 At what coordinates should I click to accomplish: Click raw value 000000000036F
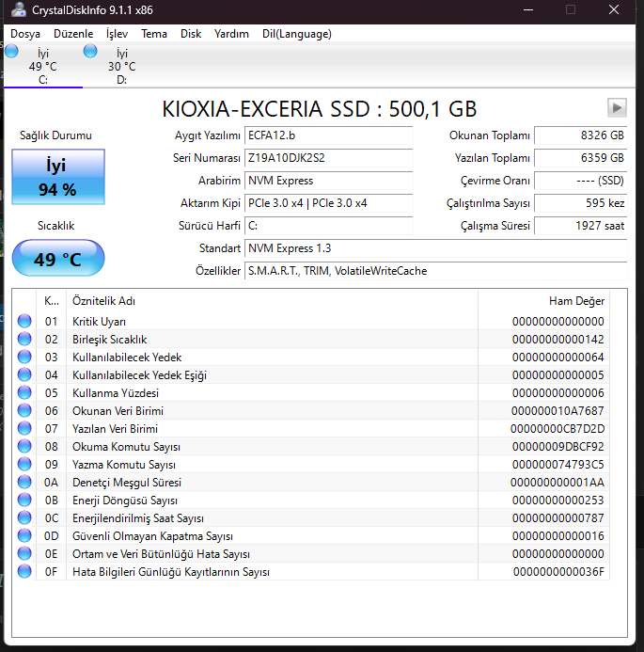558,572
